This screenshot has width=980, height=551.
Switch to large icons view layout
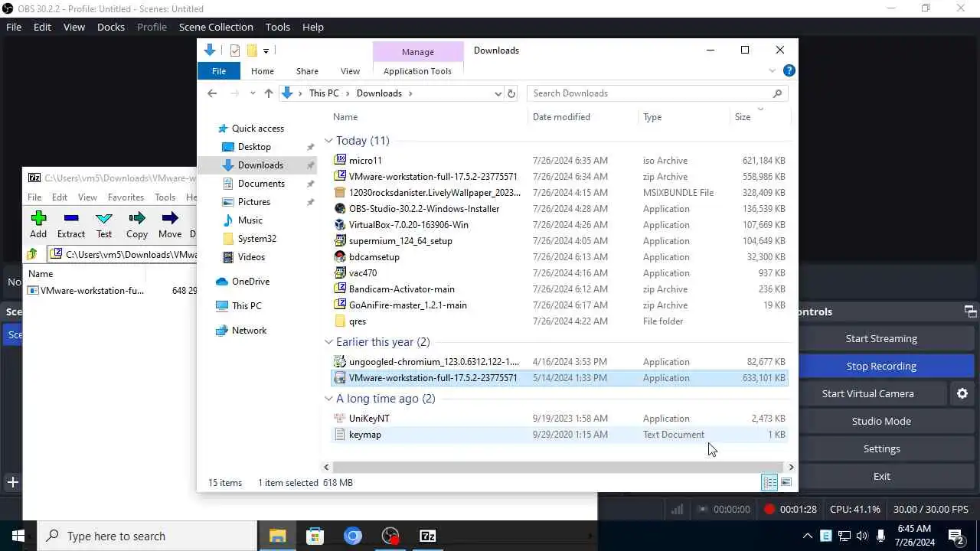click(786, 482)
